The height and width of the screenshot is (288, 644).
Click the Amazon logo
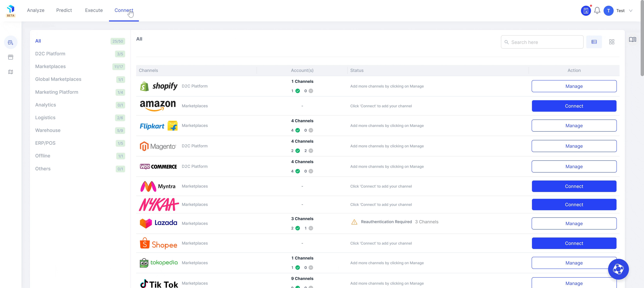158,106
